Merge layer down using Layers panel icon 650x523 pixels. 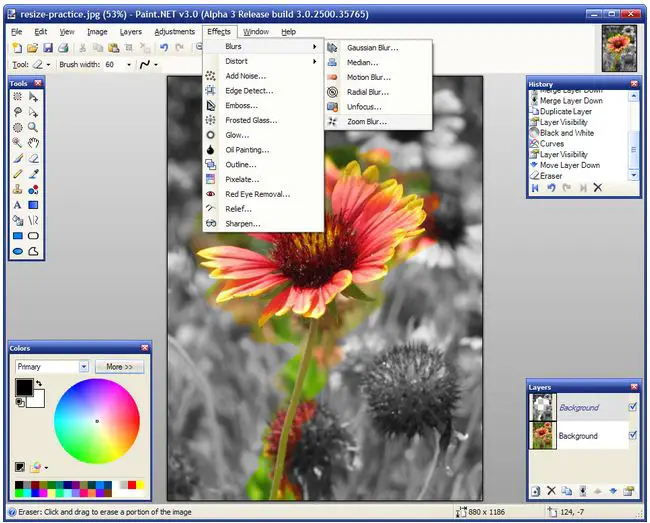(x=582, y=491)
